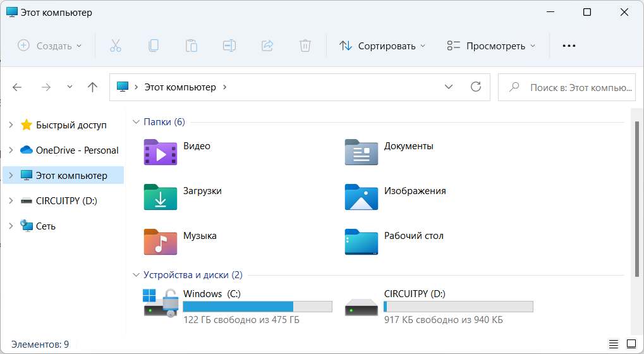
Task: Click the Delete trash icon
Action: [305, 46]
